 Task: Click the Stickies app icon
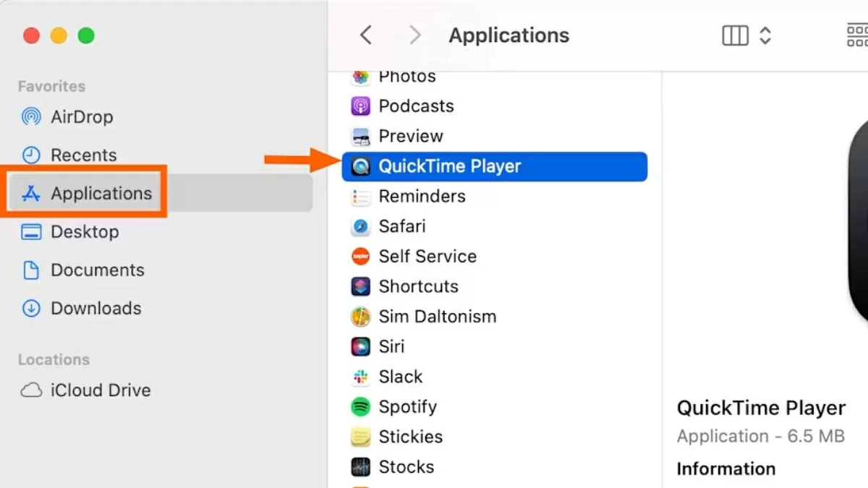click(360, 437)
